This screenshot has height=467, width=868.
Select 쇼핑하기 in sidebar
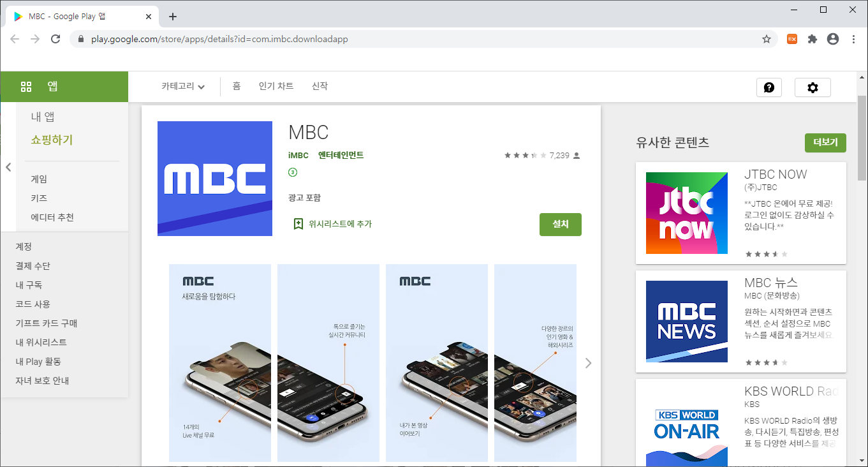coord(52,140)
